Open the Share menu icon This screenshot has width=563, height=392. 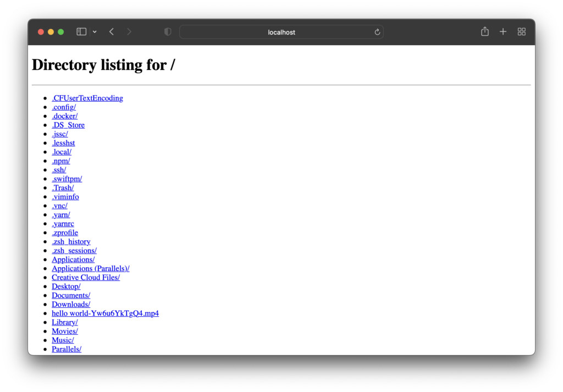pos(485,31)
